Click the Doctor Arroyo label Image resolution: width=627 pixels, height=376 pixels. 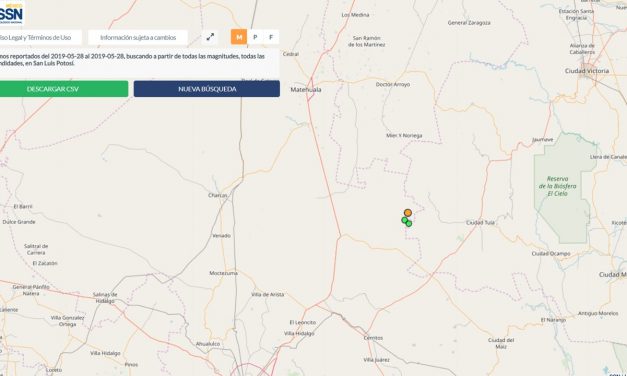[x=393, y=84]
